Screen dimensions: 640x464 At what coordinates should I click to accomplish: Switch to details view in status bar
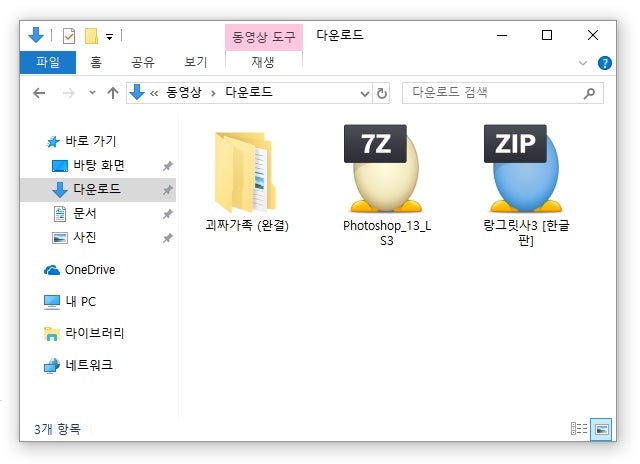coord(579,429)
